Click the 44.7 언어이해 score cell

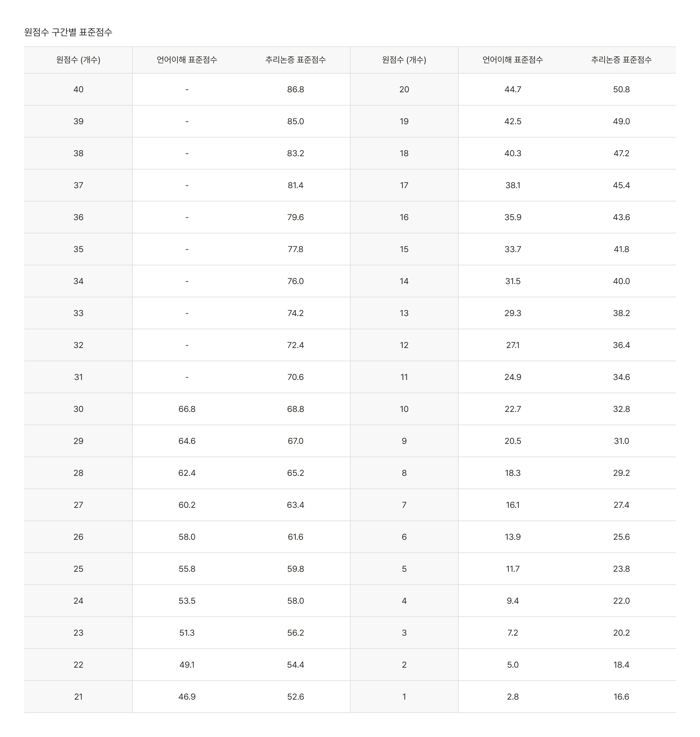click(513, 90)
